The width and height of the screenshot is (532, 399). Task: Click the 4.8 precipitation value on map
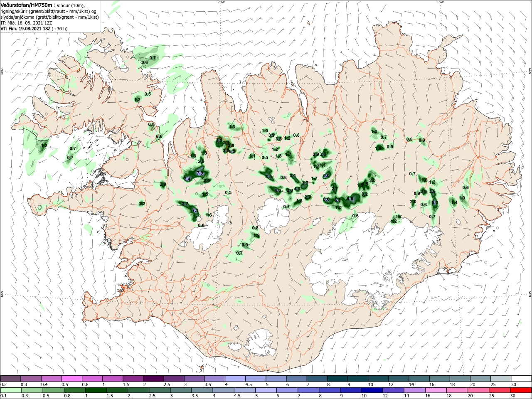(x=350, y=199)
